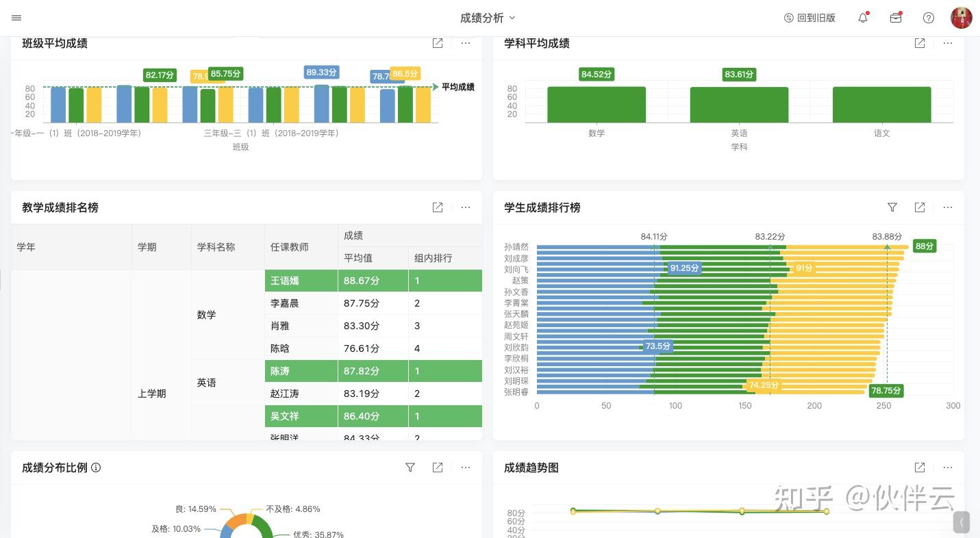This screenshot has width=980, height=538.
Task: Expand the 成绩分布比例 card to fullscreen
Action: point(438,467)
